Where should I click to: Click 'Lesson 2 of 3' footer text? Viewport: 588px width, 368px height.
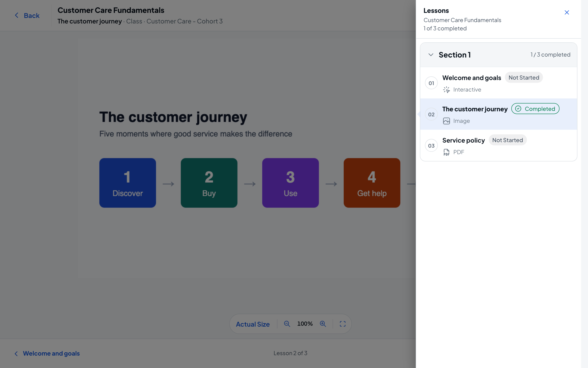290,353
